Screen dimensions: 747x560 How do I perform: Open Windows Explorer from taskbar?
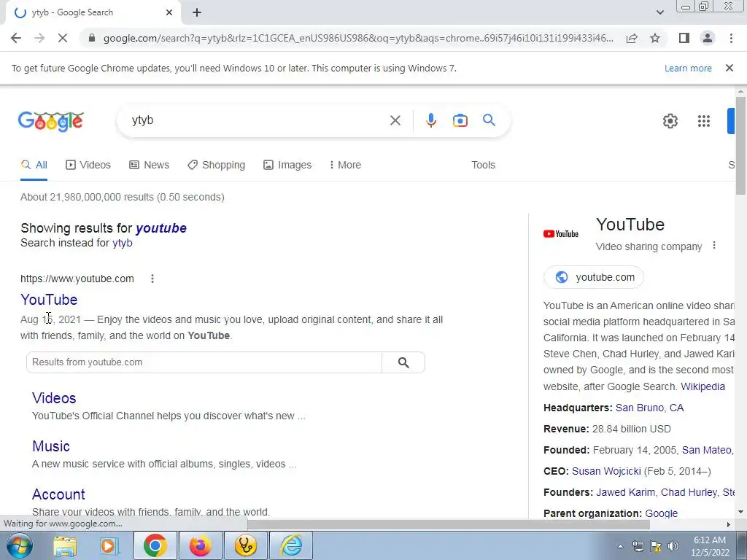pyautogui.click(x=65, y=545)
